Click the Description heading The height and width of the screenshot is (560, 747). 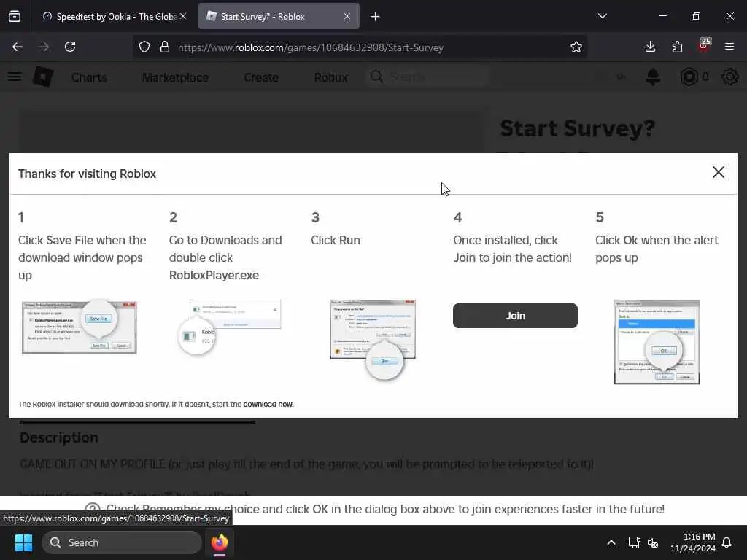[x=59, y=437]
